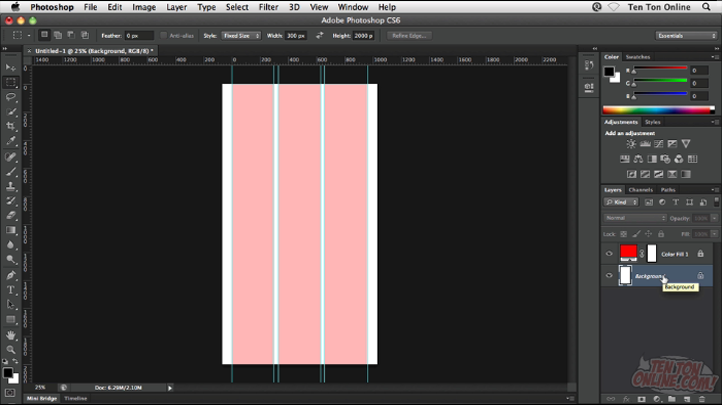
Task: Open the Image menu
Action: point(144,7)
